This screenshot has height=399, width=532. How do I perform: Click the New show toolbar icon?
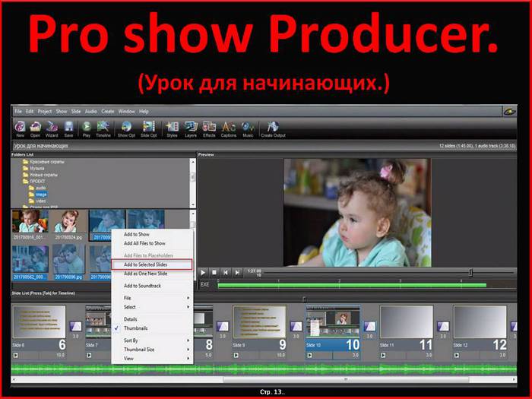(20, 129)
